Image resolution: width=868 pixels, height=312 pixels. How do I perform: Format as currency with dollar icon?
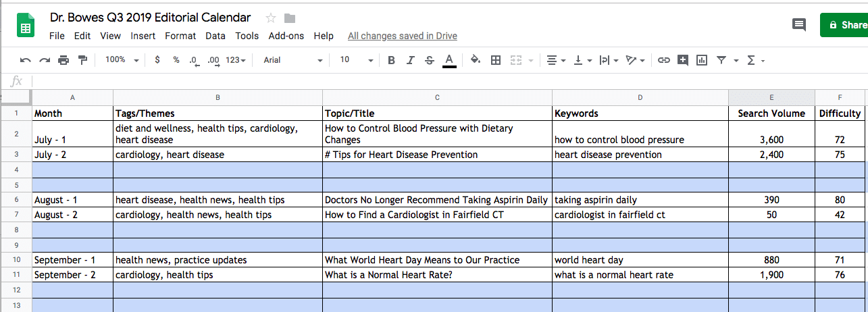tap(157, 60)
